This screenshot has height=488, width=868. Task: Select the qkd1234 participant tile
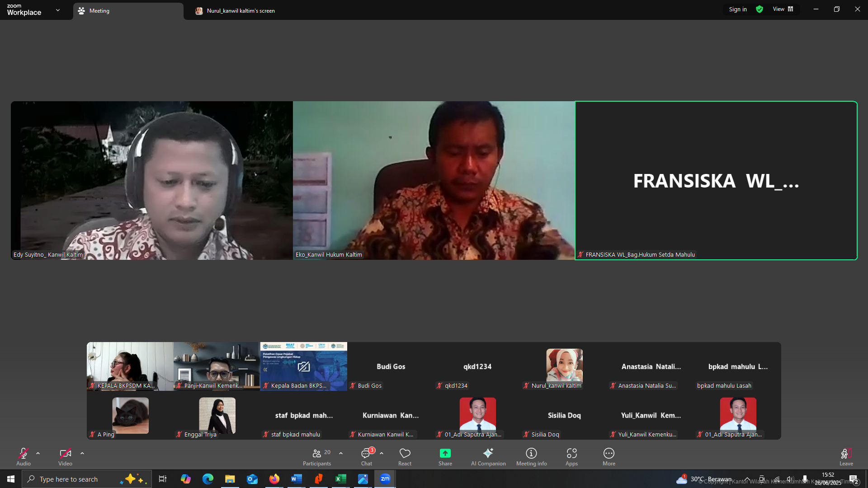[x=477, y=366]
